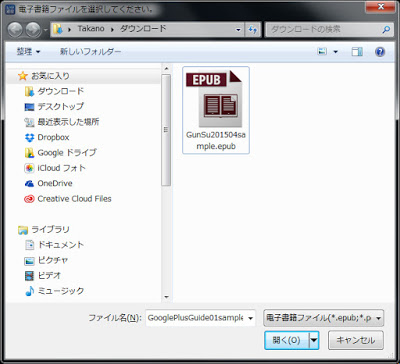The width and height of the screenshot is (400, 364).
Task: Click the キャンセル button
Action: point(356,340)
